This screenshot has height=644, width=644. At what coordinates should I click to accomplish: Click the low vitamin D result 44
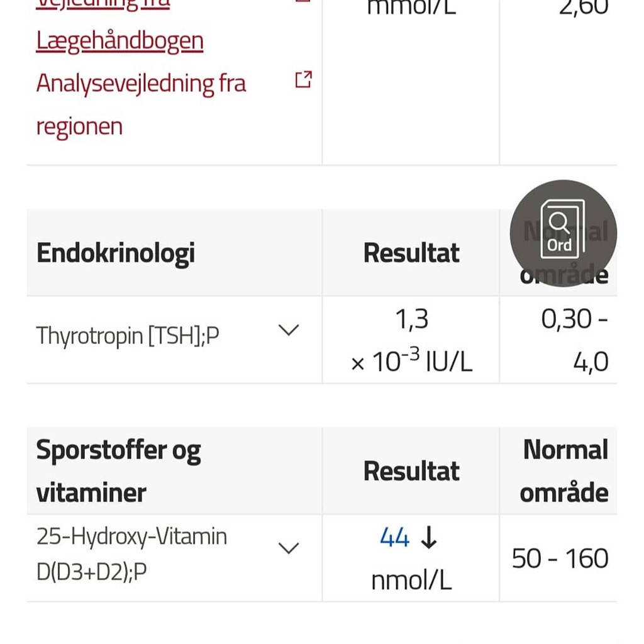394,538
